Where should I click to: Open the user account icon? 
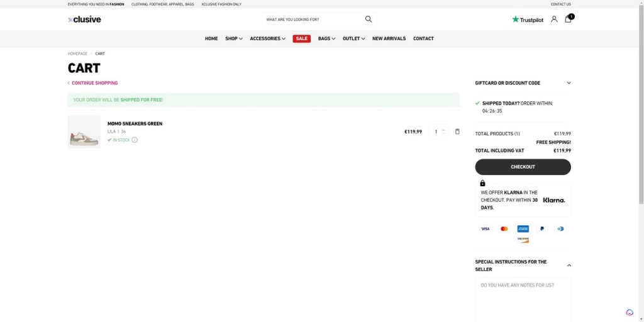[x=554, y=19]
